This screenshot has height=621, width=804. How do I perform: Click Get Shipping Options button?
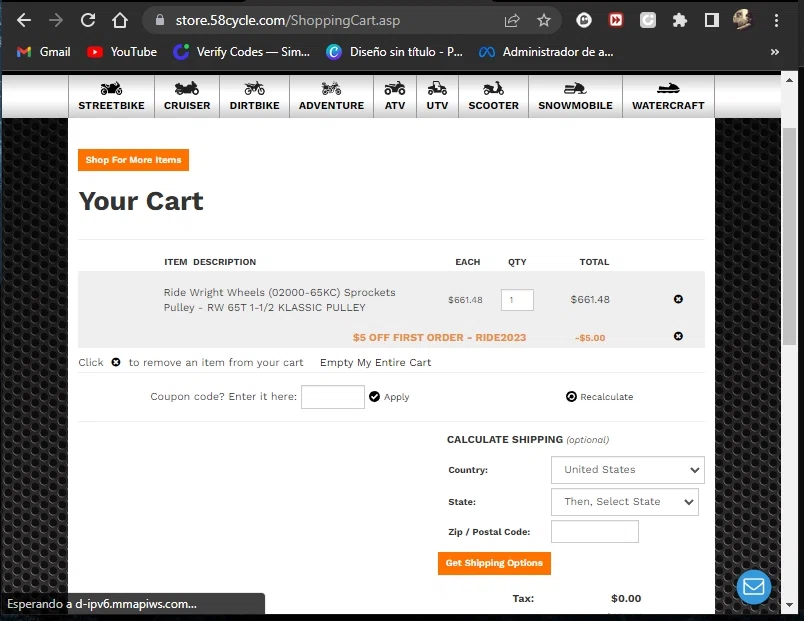point(494,563)
